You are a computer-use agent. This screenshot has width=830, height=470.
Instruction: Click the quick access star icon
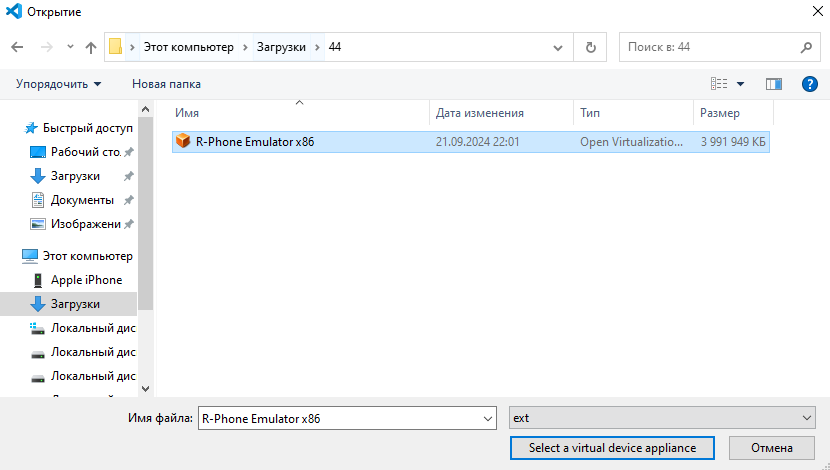(31, 128)
